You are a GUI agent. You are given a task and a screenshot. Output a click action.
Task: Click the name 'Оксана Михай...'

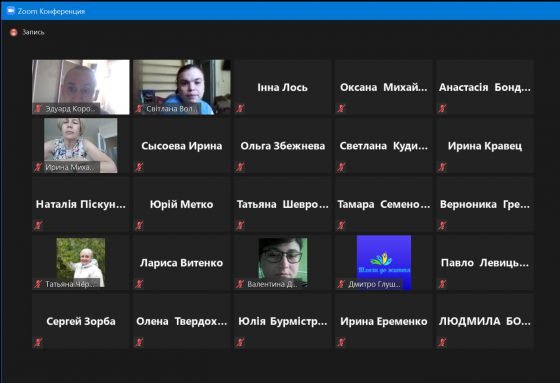coord(384,88)
